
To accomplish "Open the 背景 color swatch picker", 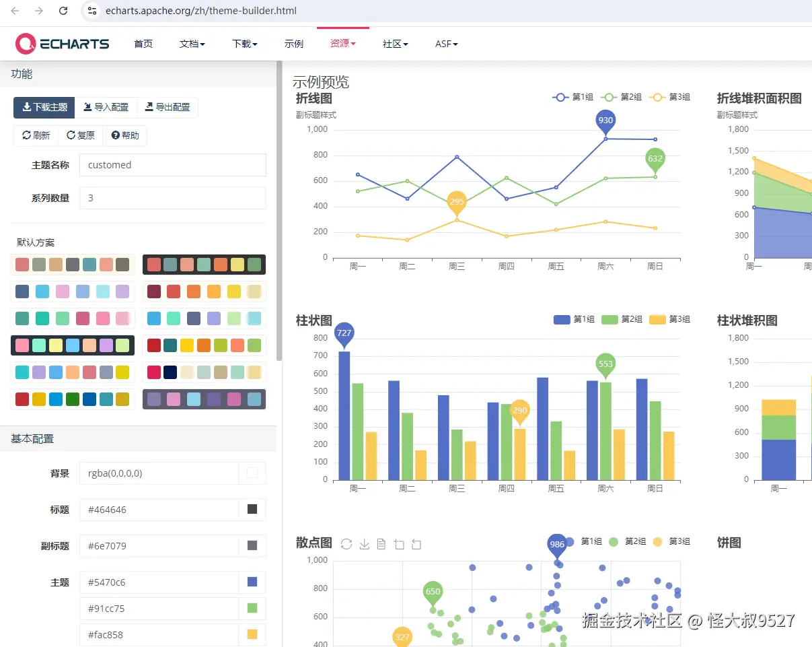I will (x=252, y=473).
